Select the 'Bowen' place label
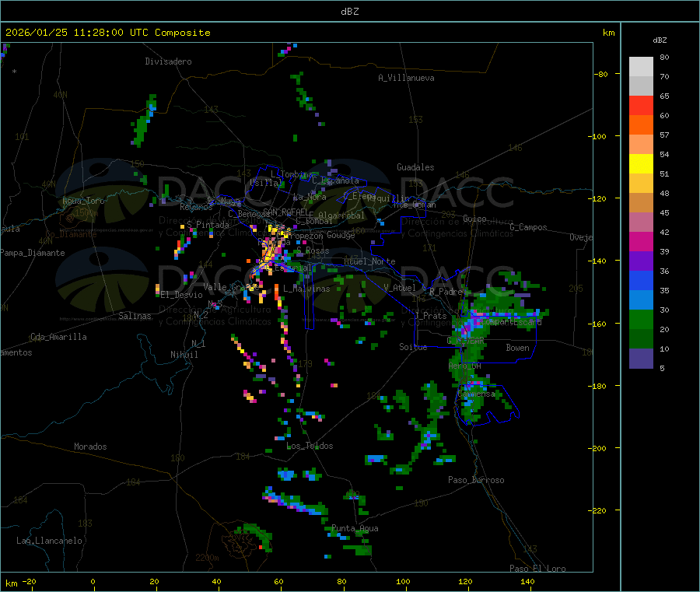The image size is (700, 592). coord(518,348)
